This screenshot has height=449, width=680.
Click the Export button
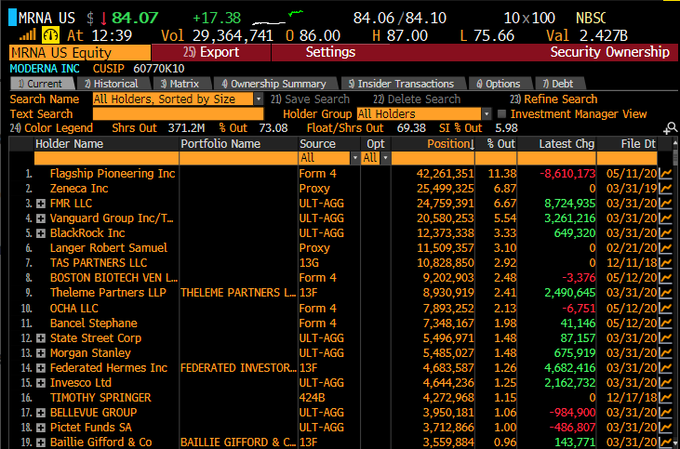(x=211, y=52)
